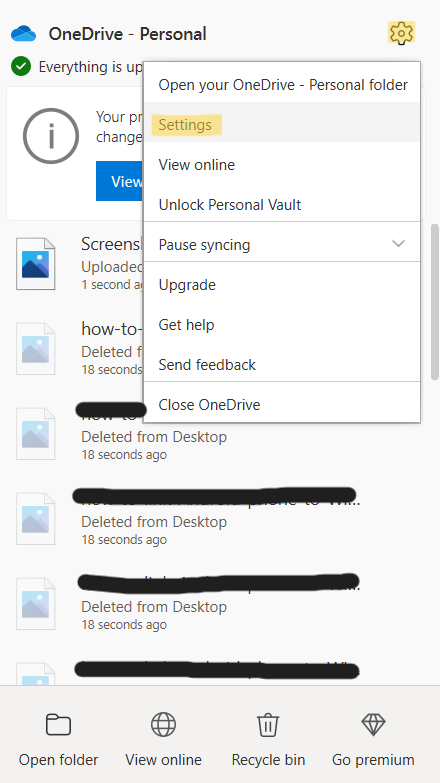Image resolution: width=440 pixels, height=783 pixels.
Task: Click the settings gear icon
Action: [402, 33]
